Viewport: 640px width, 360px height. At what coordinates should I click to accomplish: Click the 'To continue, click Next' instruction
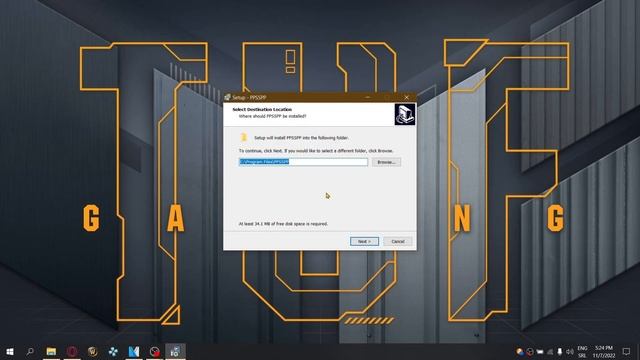coord(316,151)
